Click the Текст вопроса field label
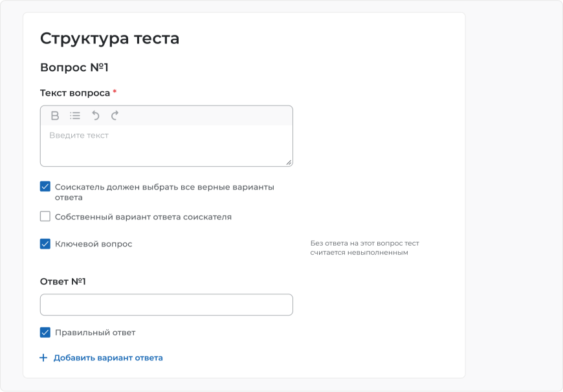Image resolution: width=563 pixels, height=392 pixels. (x=75, y=93)
